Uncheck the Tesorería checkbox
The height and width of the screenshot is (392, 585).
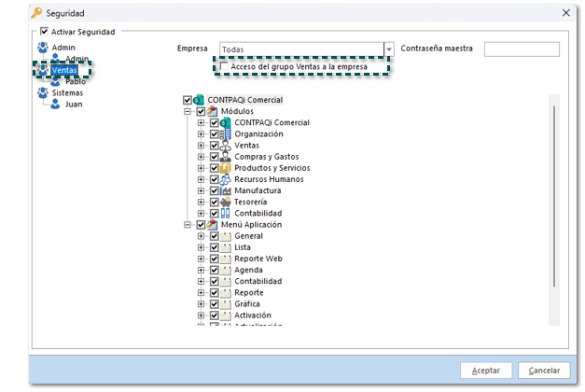pyautogui.click(x=215, y=202)
